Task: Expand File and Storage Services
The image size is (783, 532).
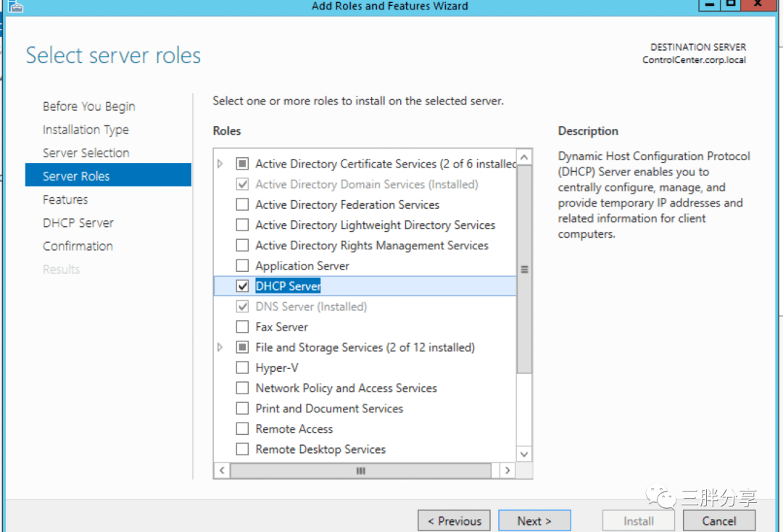Action: pyautogui.click(x=220, y=347)
